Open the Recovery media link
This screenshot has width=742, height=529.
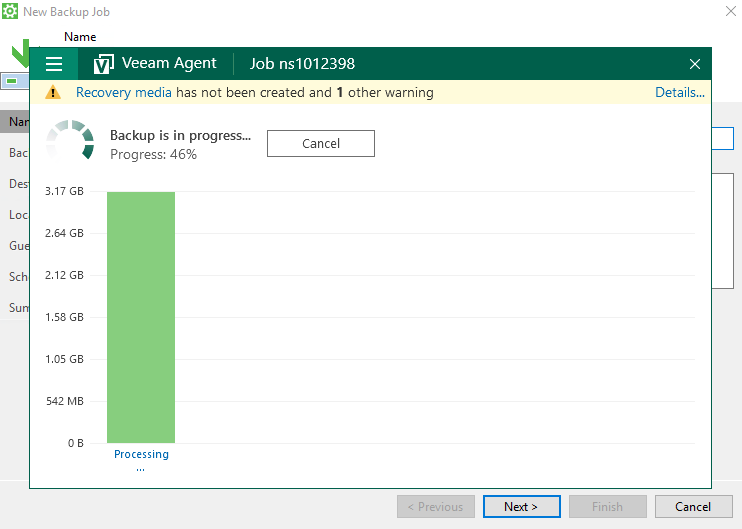pyautogui.click(x=124, y=92)
